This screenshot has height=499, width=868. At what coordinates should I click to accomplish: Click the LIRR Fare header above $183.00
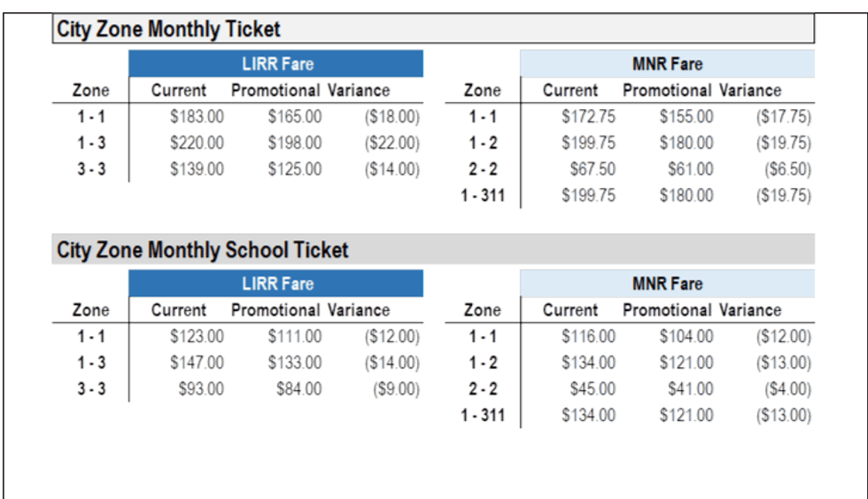[x=277, y=64]
